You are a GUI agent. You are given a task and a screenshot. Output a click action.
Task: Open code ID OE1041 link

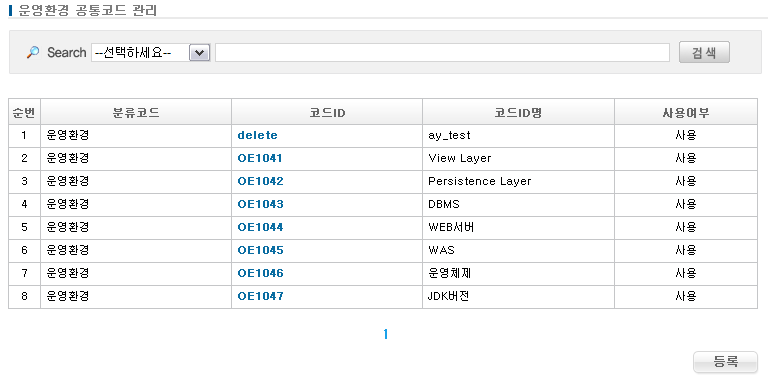tap(260, 158)
